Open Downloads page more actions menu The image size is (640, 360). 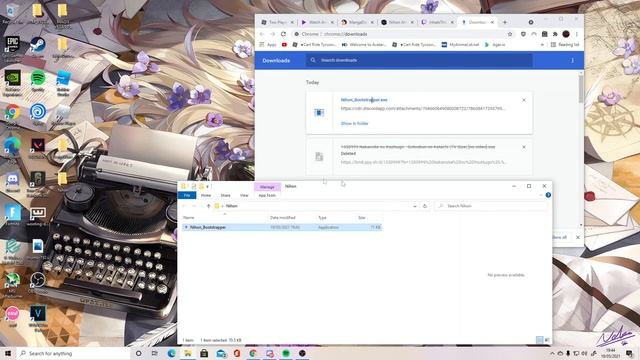[x=572, y=60]
